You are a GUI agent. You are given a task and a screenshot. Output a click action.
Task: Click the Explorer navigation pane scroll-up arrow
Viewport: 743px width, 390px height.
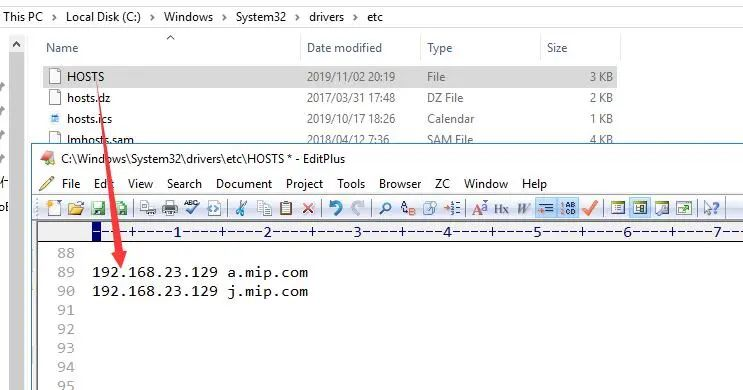pyautogui.click(x=17, y=45)
